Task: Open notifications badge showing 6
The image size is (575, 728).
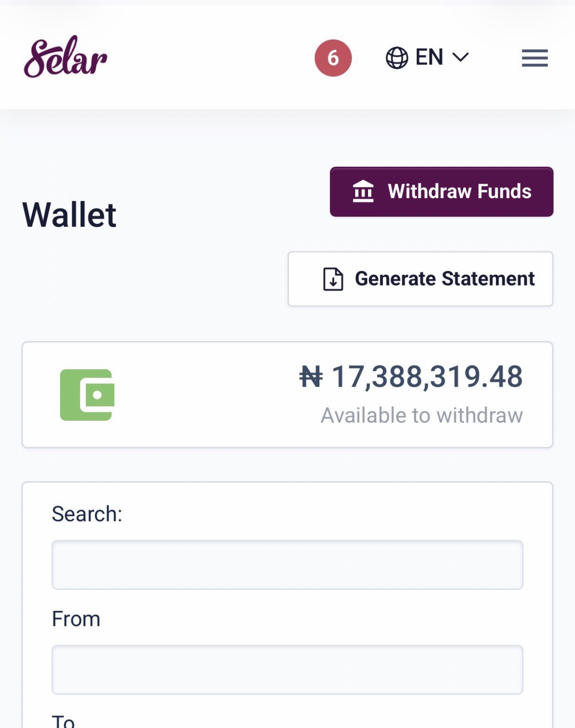Action: click(x=333, y=58)
